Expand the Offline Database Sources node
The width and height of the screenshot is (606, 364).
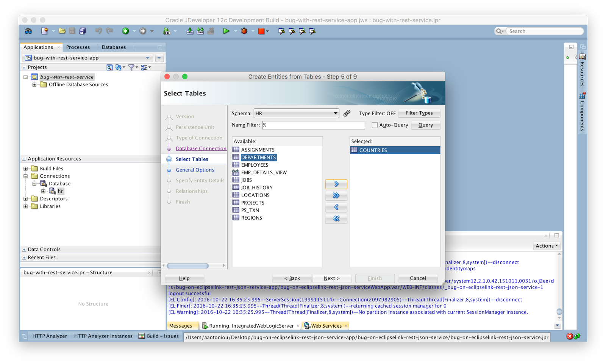[x=34, y=84]
